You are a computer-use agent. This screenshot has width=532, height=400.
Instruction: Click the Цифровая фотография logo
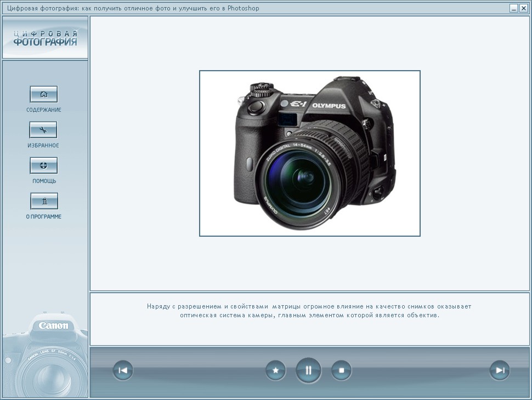[x=45, y=38]
